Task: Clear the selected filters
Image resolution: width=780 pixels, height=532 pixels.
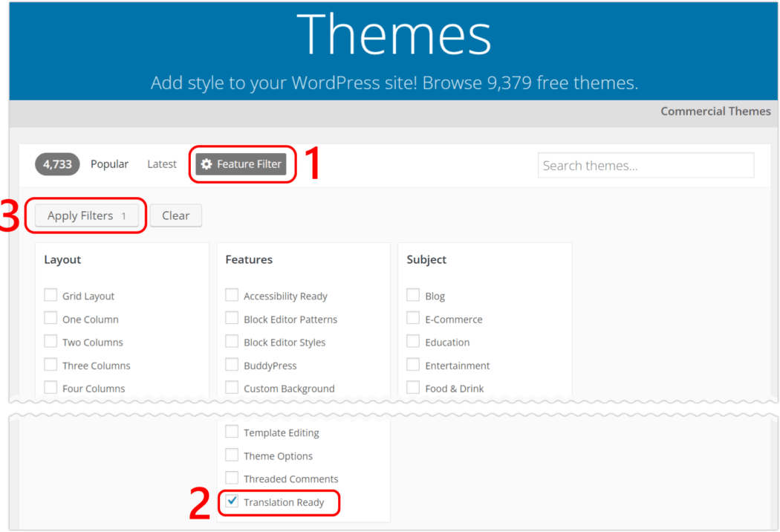Action: pyautogui.click(x=175, y=215)
